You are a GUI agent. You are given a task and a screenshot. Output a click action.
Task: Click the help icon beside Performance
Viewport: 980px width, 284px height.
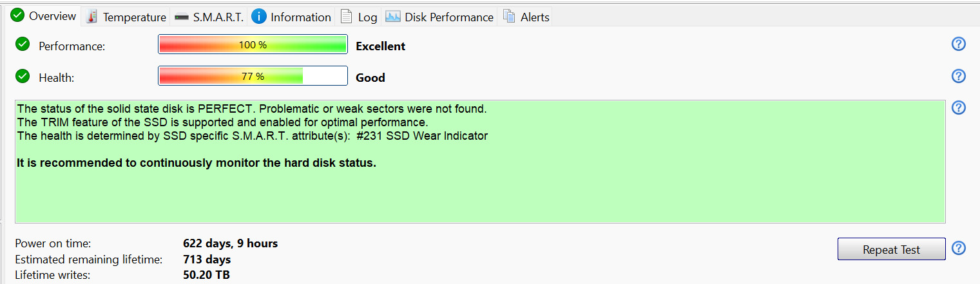coord(958,44)
